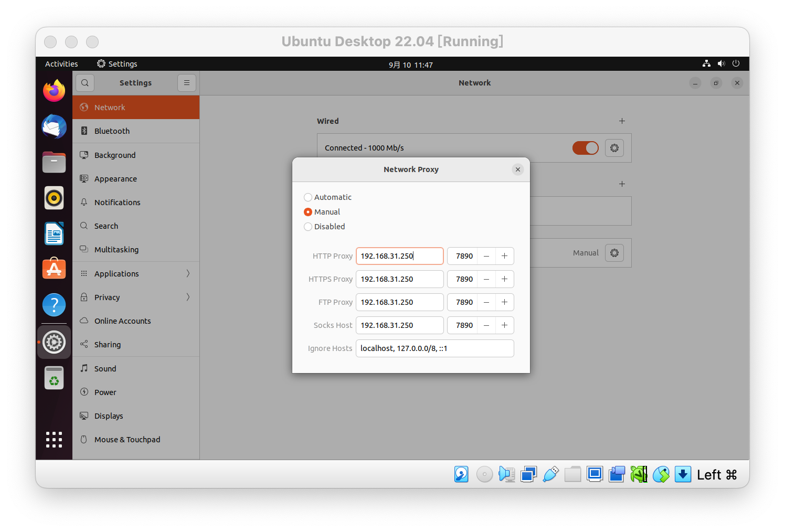This screenshot has height=532, width=785.
Task: Click the HTTP Proxy address field
Action: (400, 256)
